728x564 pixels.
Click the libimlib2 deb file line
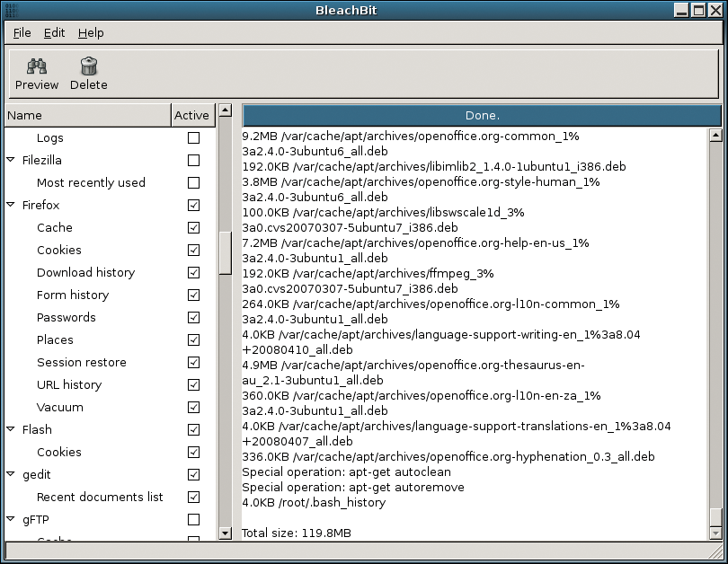click(434, 166)
